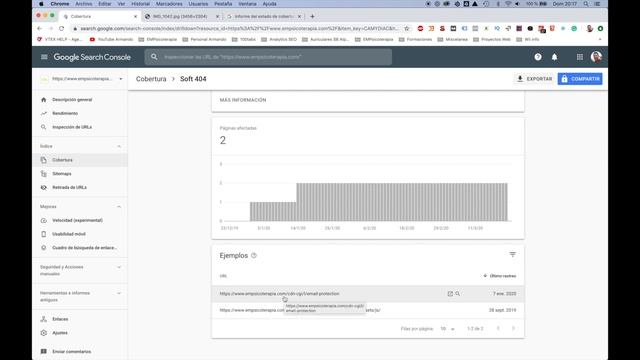Expand Herramientas e informes antiguos section
640x360 pixels.
coord(119,293)
